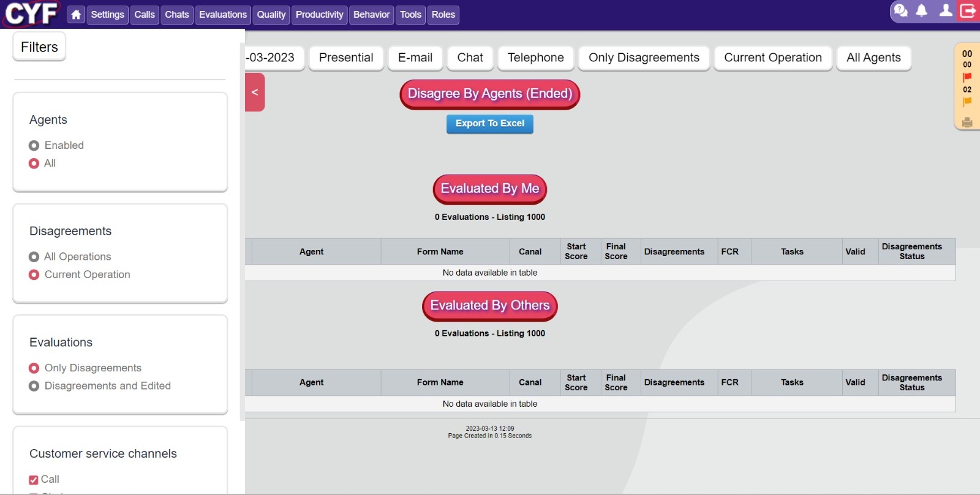
Task: Click the 'Customer service channels' heading
Action: click(x=103, y=454)
